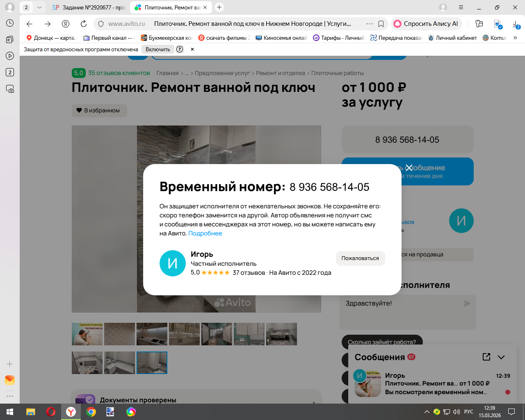The width and height of the screenshot is (525, 420).
Task: Click the Включить protection button
Action: tap(157, 49)
